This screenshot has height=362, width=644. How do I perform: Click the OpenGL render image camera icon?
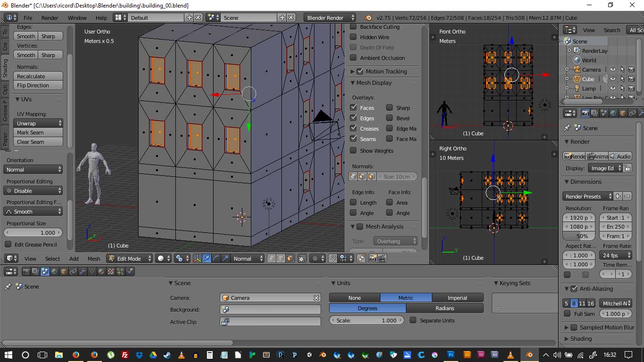pyautogui.click(x=373, y=258)
